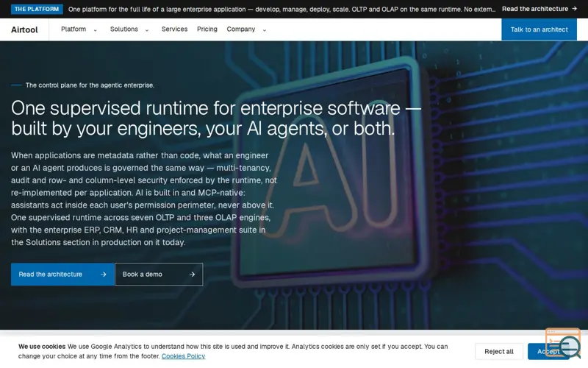
Task: Open the Company nav item
Action: coord(241,29)
